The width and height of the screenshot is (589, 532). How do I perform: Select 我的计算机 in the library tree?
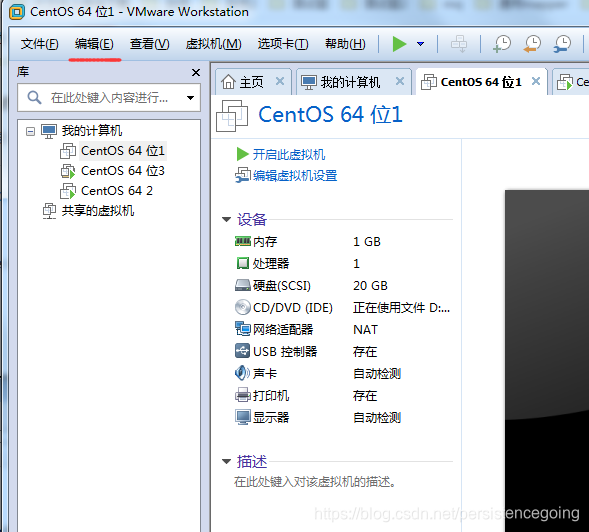[x=92, y=131]
